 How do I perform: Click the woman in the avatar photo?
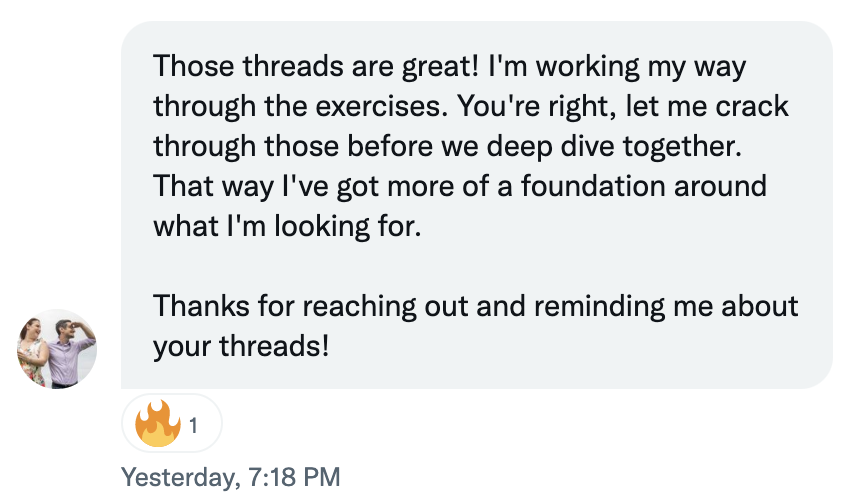[x=32, y=352]
